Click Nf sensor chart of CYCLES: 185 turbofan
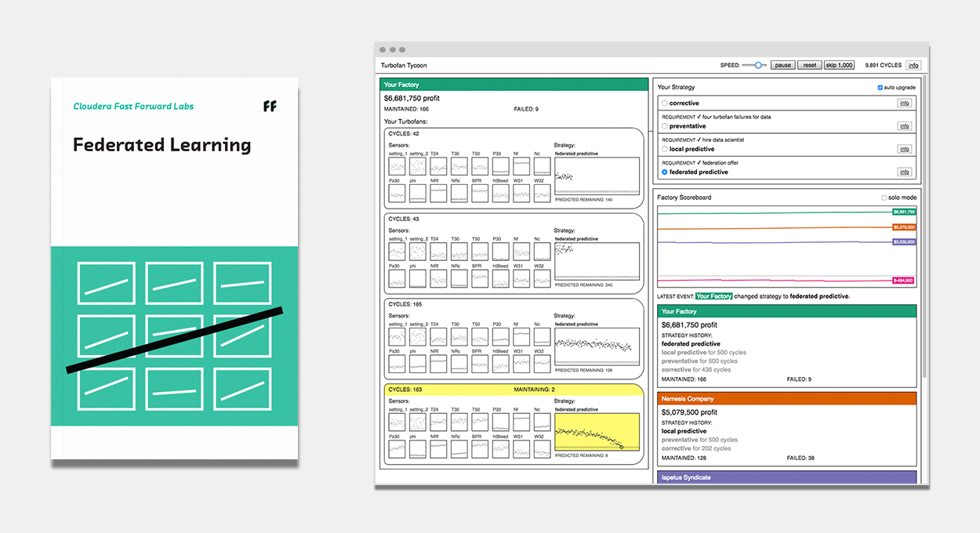The height and width of the screenshot is (533, 980). (x=521, y=337)
